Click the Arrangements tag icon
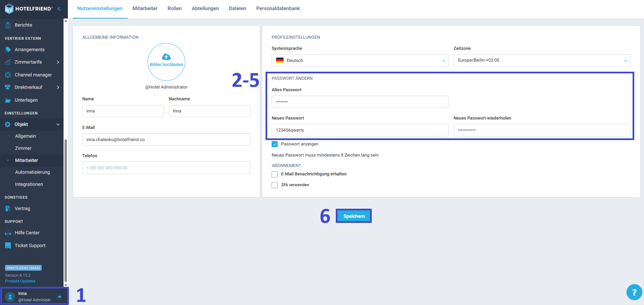 [8, 49]
